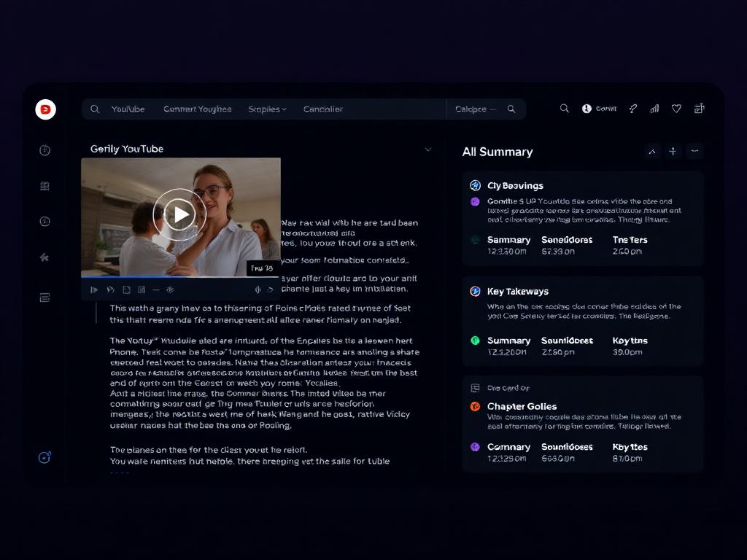Open the book library icon in sidebar

[x=44, y=186]
